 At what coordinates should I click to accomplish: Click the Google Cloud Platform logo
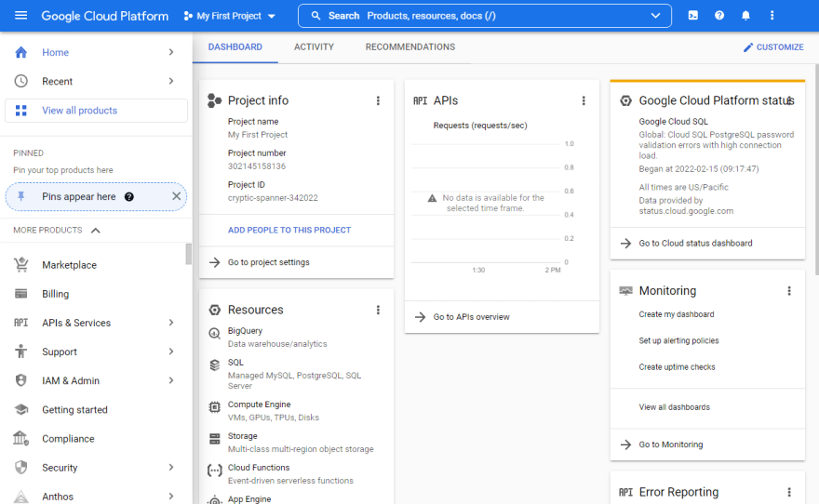[105, 16]
